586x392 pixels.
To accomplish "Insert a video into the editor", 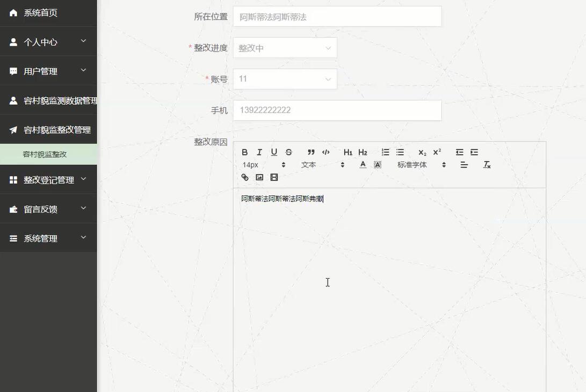I will coord(274,177).
